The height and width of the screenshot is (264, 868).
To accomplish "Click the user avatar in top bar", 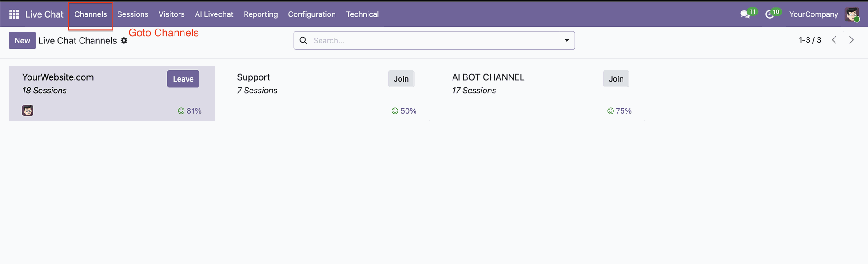I will 852,14.
